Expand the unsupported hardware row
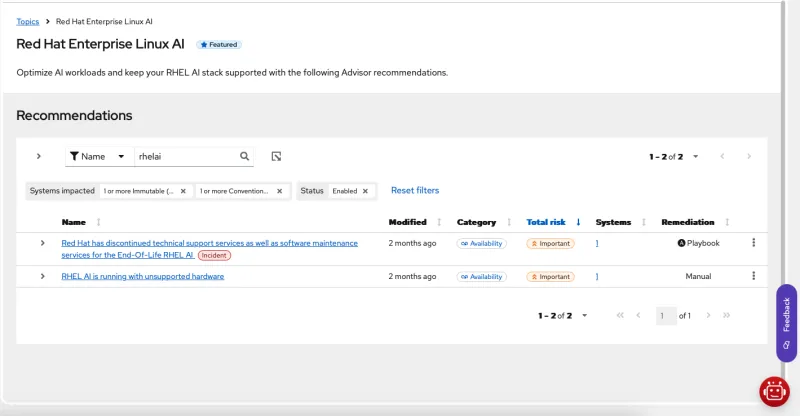 pyautogui.click(x=42, y=276)
